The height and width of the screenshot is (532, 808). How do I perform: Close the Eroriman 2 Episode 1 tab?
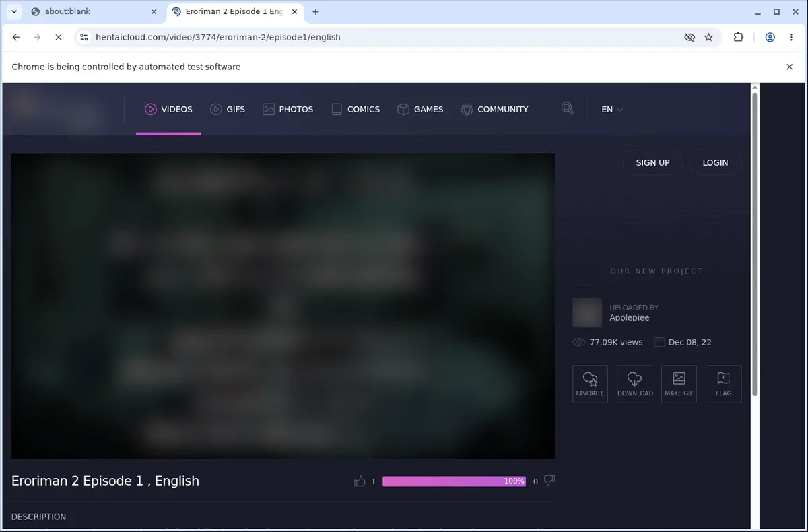[294, 11]
